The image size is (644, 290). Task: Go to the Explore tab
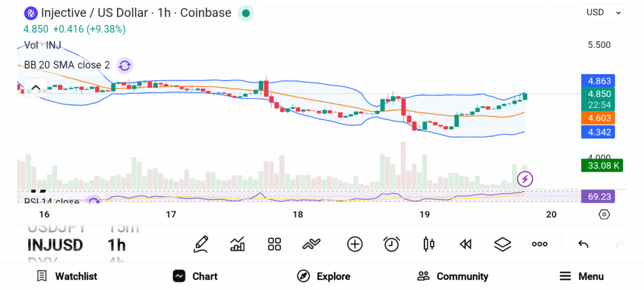click(x=324, y=276)
